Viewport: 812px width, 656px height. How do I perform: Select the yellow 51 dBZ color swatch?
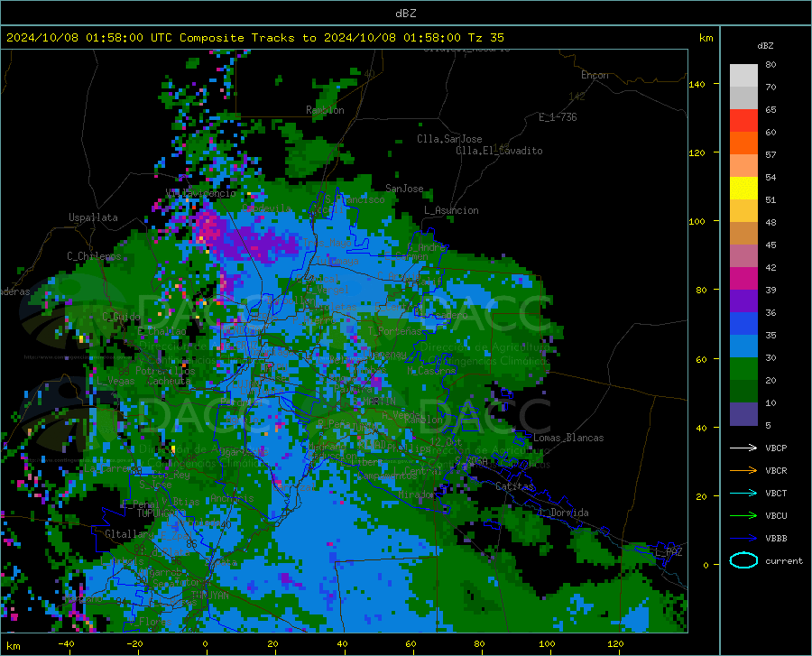tap(743, 189)
